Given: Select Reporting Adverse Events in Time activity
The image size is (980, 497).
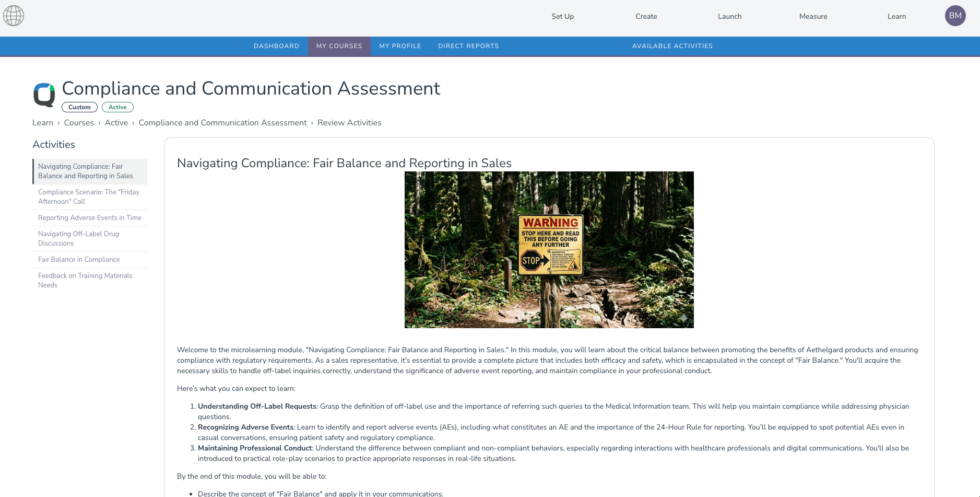Looking at the screenshot, I should 90,218.
